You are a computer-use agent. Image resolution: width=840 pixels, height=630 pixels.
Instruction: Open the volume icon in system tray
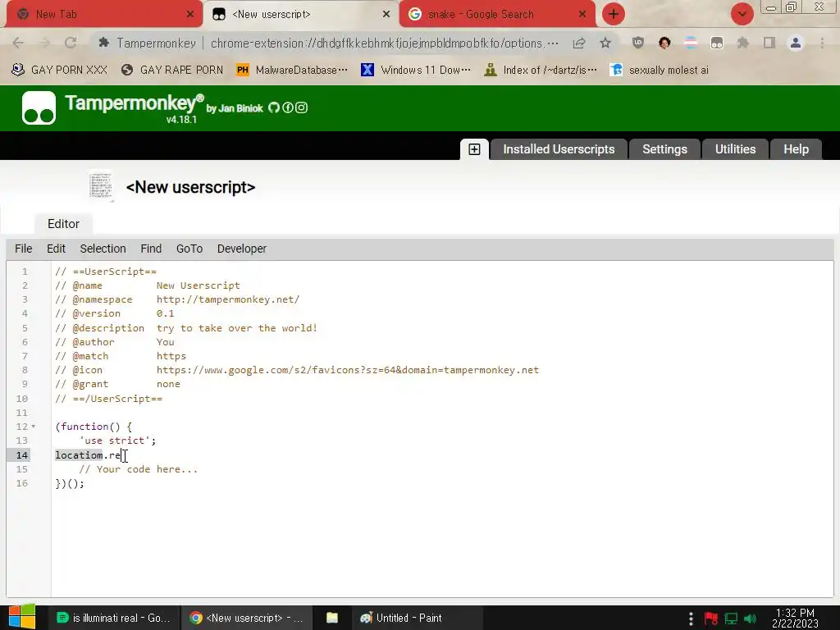coord(750,619)
